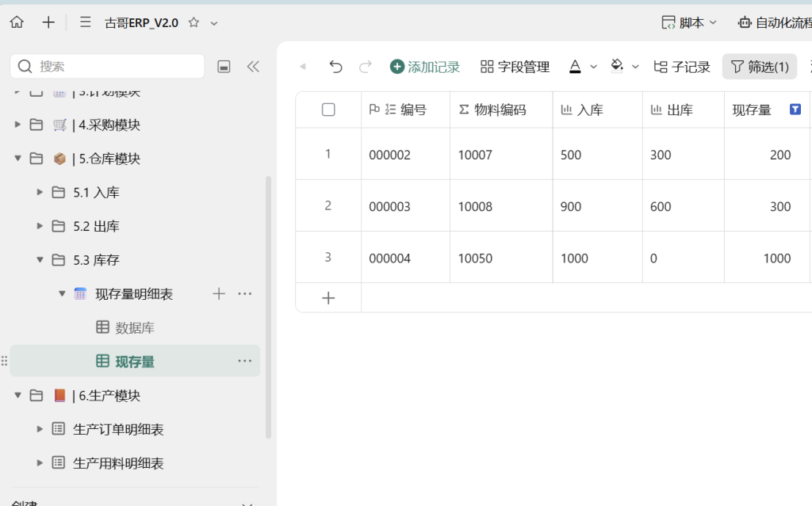The image size is (812, 506).
Task: Expand the 5.1 入库 folder
Action: tap(40, 192)
